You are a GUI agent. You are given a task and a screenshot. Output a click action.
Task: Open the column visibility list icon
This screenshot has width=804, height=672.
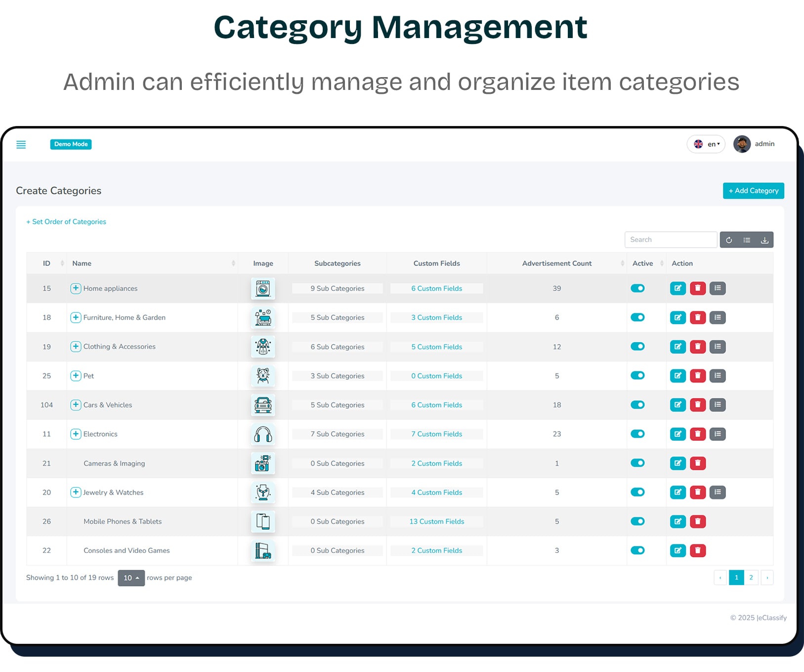(747, 240)
